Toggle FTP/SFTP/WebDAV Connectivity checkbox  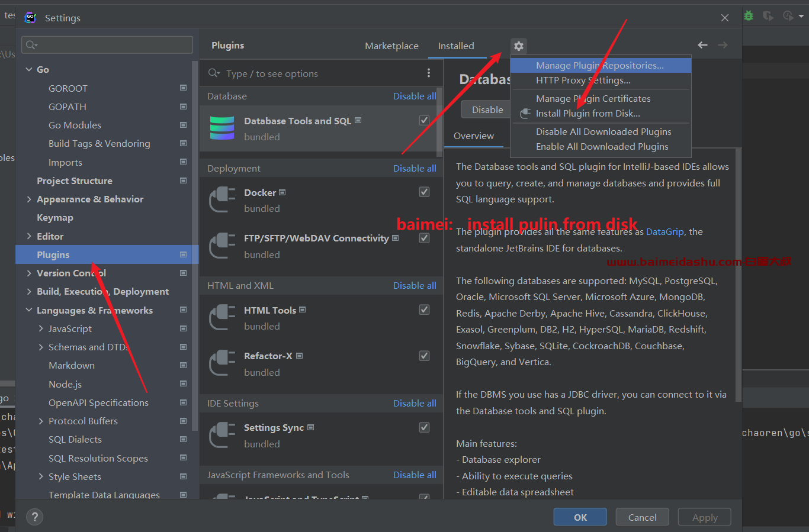tap(424, 238)
